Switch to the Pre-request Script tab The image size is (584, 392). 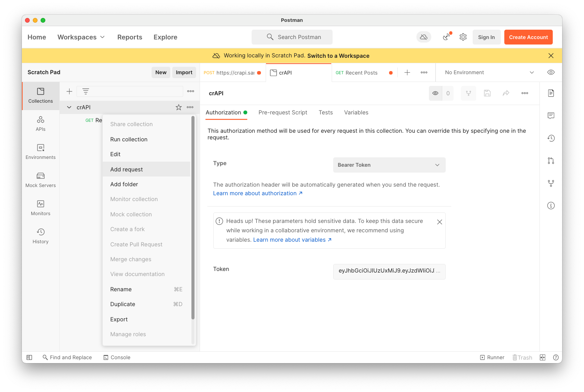click(283, 112)
